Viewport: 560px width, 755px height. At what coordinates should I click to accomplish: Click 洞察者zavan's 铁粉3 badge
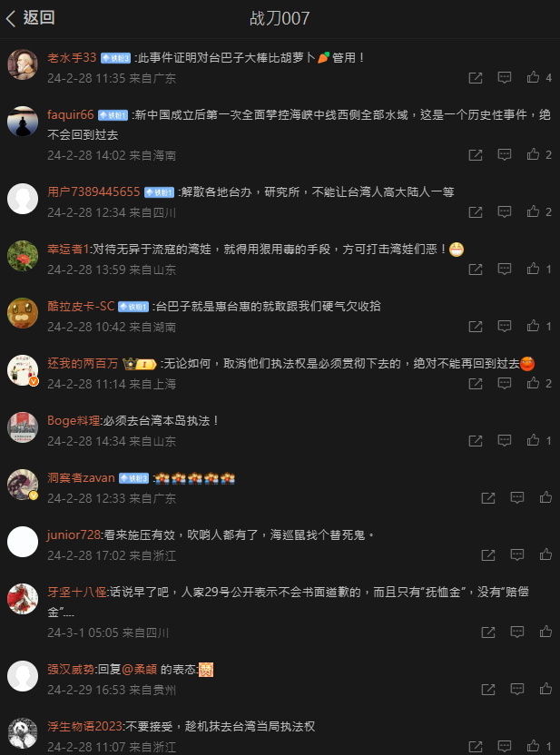pos(133,478)
